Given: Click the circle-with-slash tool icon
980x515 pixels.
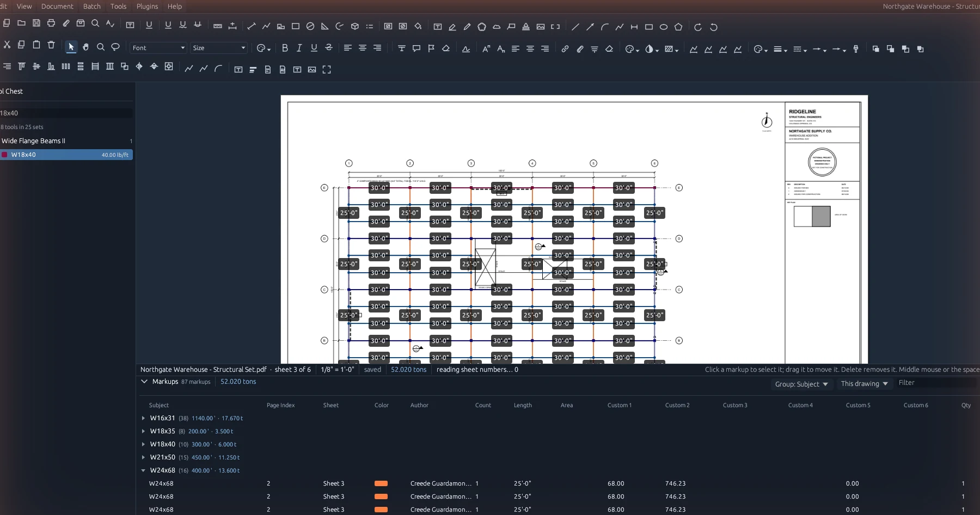Looking at the screenshot, I should tap(310, 26).
